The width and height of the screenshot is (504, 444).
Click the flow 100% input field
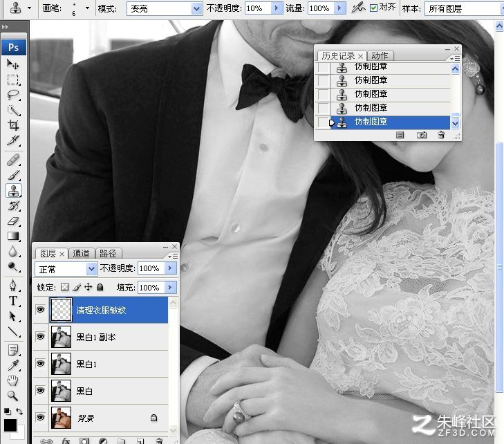[321, 8]
